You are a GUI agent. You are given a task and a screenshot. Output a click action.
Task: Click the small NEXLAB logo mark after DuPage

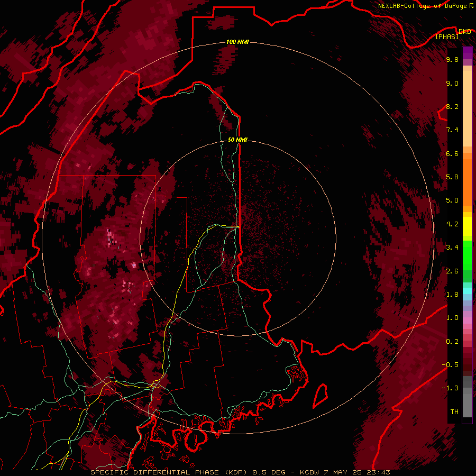471,6
